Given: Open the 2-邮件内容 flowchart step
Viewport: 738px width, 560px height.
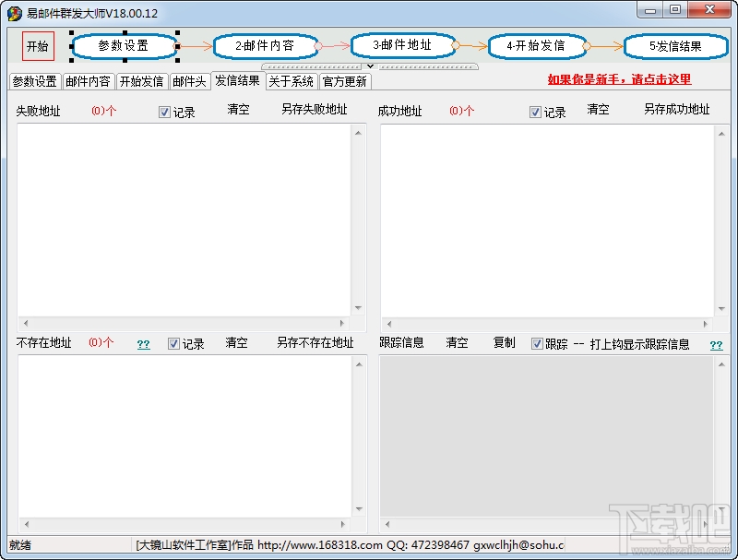Looking at the screenshot, I should pyautogui.click(x=266, y=46).
